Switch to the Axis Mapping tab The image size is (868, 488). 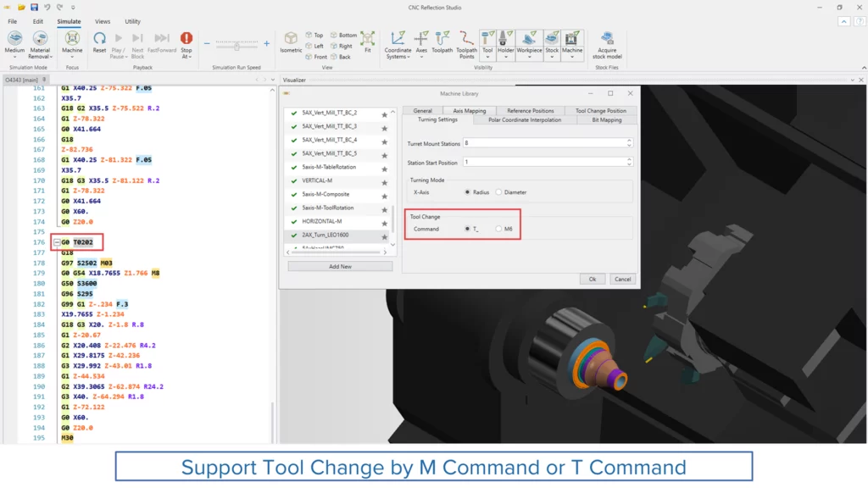[469, 111]
